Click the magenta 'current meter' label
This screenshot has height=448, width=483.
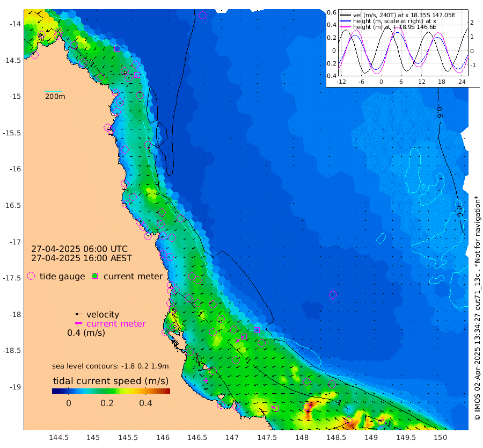pos(116,323)
